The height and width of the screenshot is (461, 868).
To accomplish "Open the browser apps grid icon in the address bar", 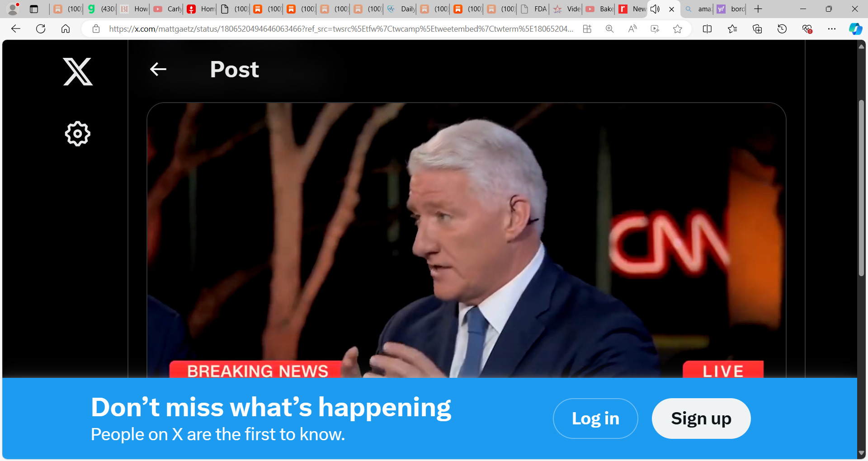I will coord(587,29).
